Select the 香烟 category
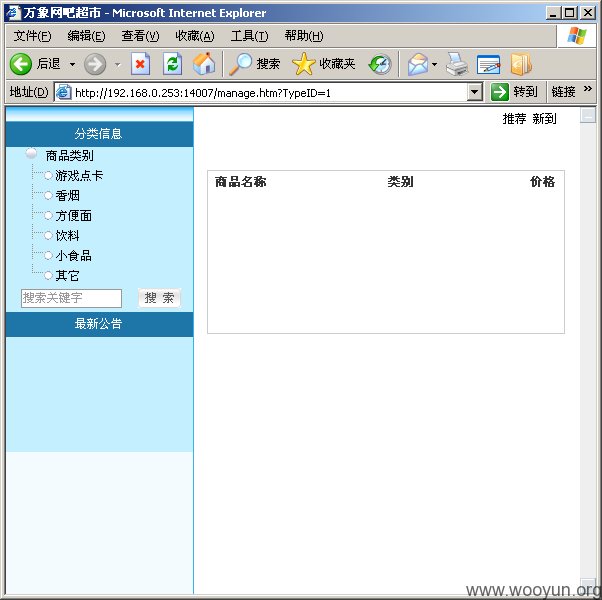The image size is (602, 600). click(x=67, y=196)
